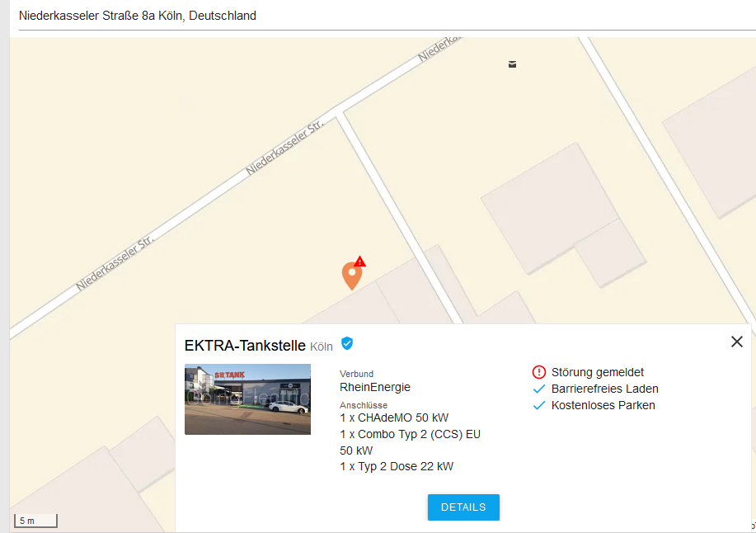This screenshot has height=533, width=756.
Task: Open the DETAILS button
Action: (463, 507)
